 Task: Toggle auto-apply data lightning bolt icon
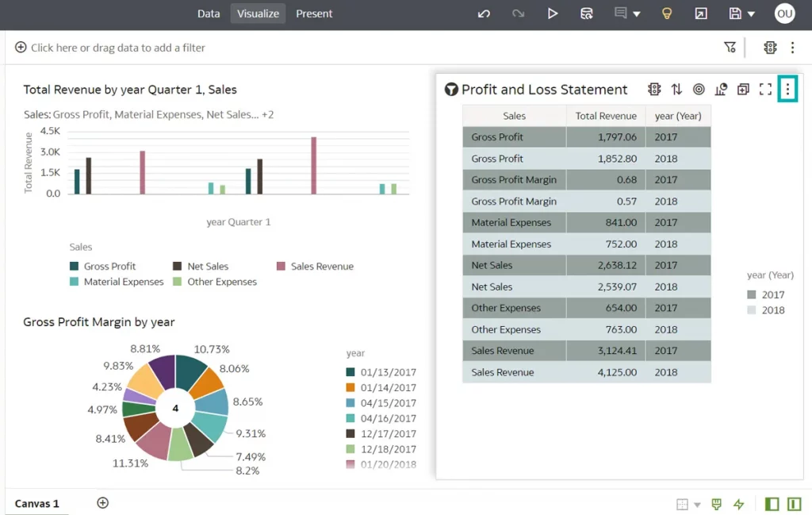coord(739,504)
